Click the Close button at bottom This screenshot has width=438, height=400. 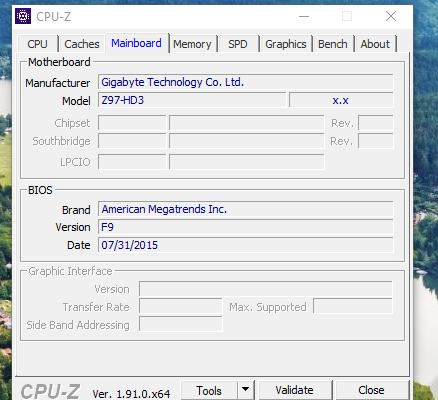(x=371, y=390)
